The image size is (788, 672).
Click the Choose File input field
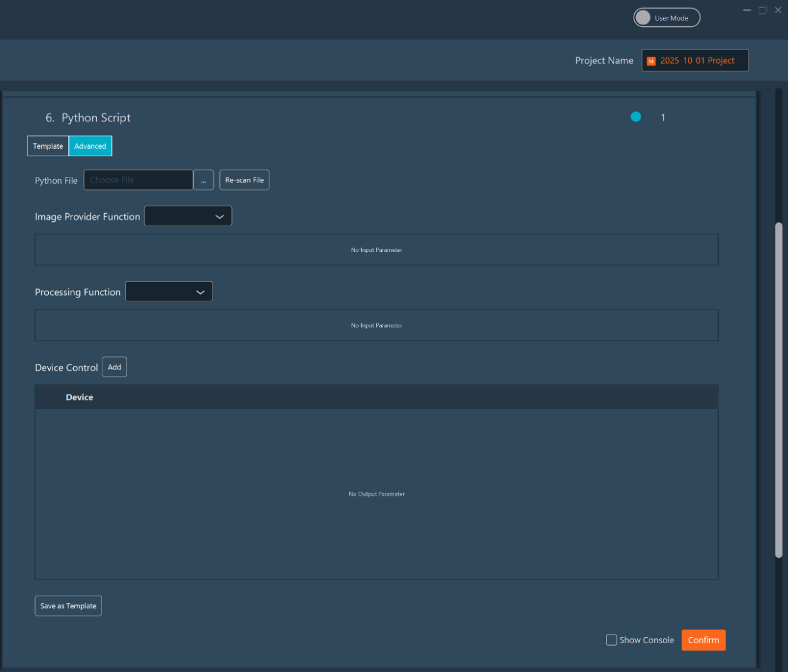coord(138,179)
